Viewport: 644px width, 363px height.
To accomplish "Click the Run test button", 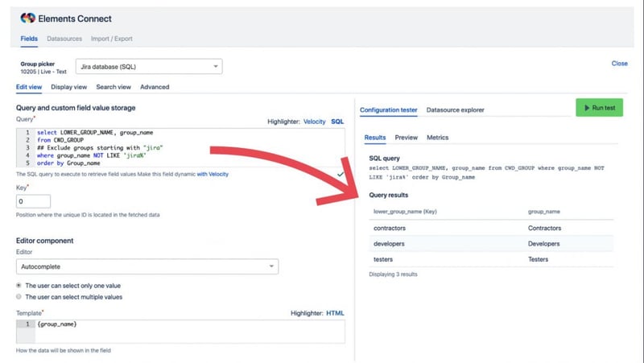I will pyautogui.click(x=599, y=108).
